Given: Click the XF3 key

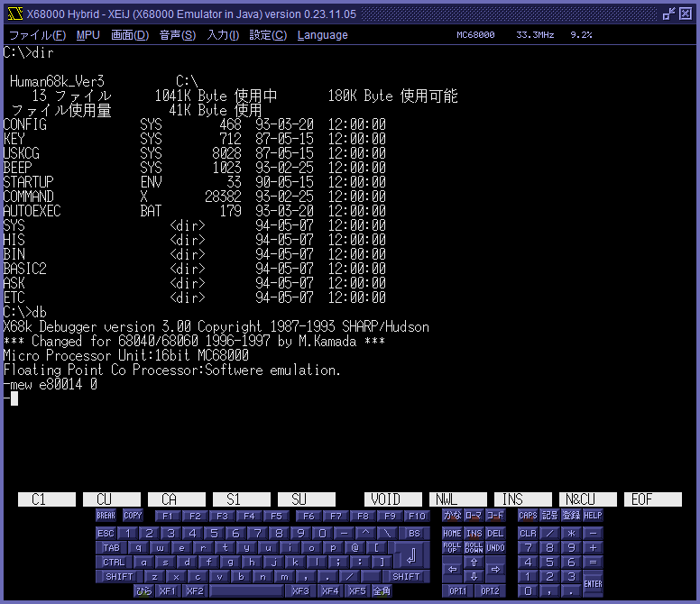Looking at the screenshot, I should click(301, 591).
